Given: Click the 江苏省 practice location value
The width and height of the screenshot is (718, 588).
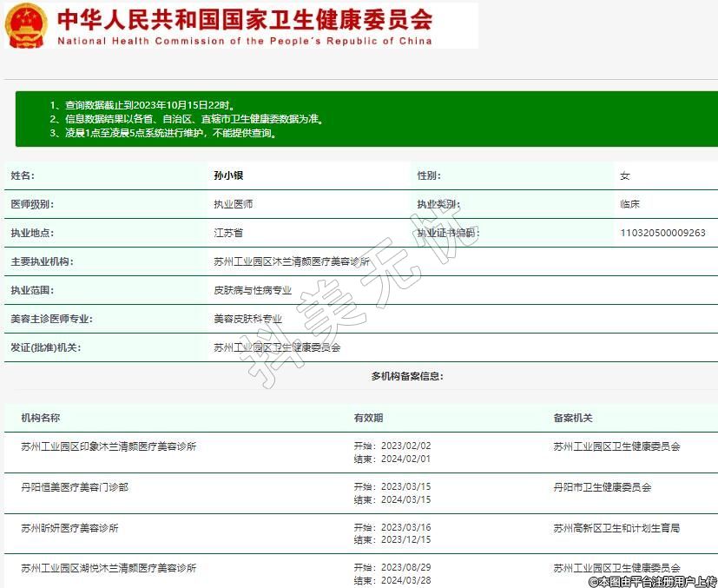Looking at the screenshot, I should pyautogui.click(x=228, y=233).
